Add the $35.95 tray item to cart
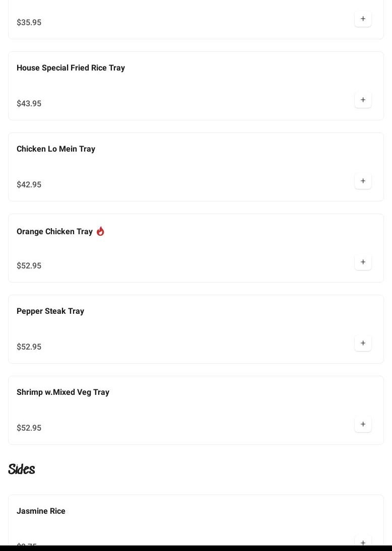Image resolution: width=392 pixels, height=551 pixels. pos(363,19)
